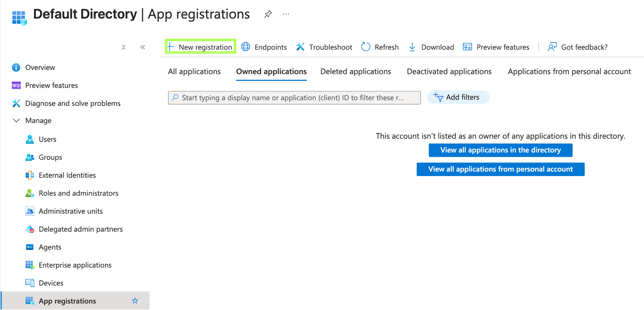Favorite App registrations with star icon

click(x=135, y=301)
